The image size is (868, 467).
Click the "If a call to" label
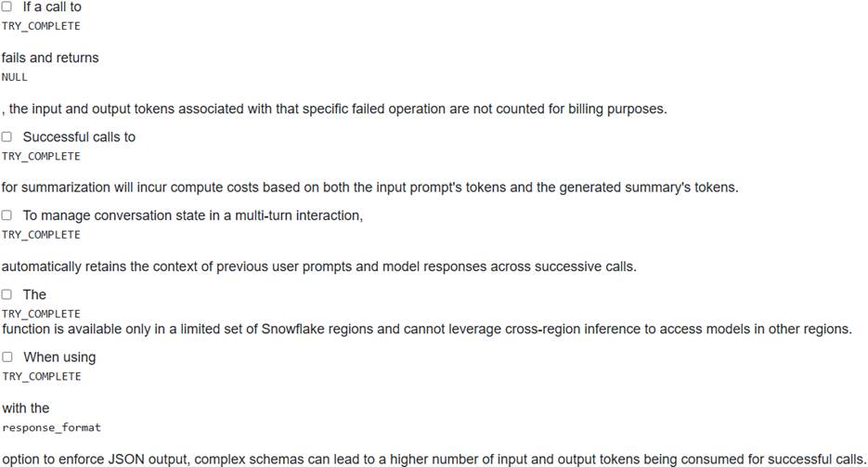click(x=52, y=6)
